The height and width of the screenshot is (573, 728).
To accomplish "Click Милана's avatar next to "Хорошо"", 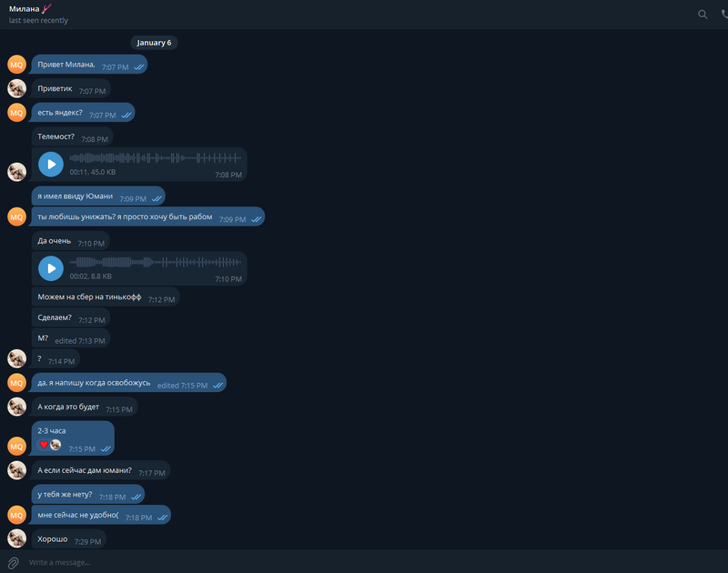I will click(x=17, y=538).
